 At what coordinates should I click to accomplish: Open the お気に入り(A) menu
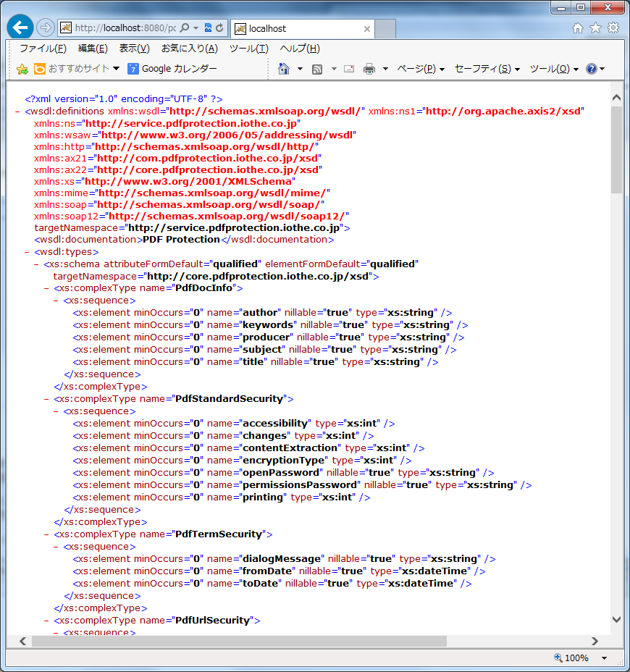tap(190, 49)
